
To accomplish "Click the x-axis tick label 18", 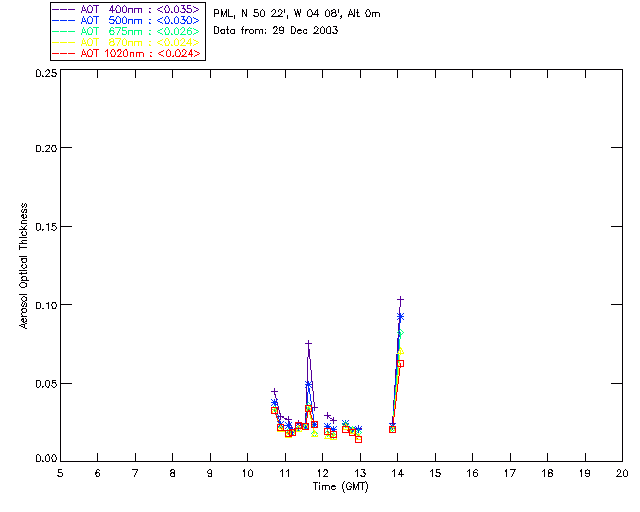I will click(x=547, y=473).
